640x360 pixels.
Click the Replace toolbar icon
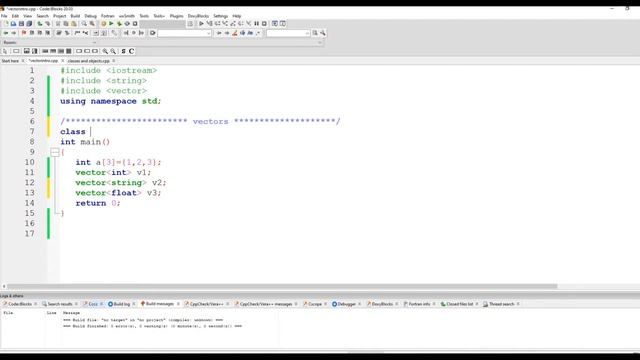92,24
